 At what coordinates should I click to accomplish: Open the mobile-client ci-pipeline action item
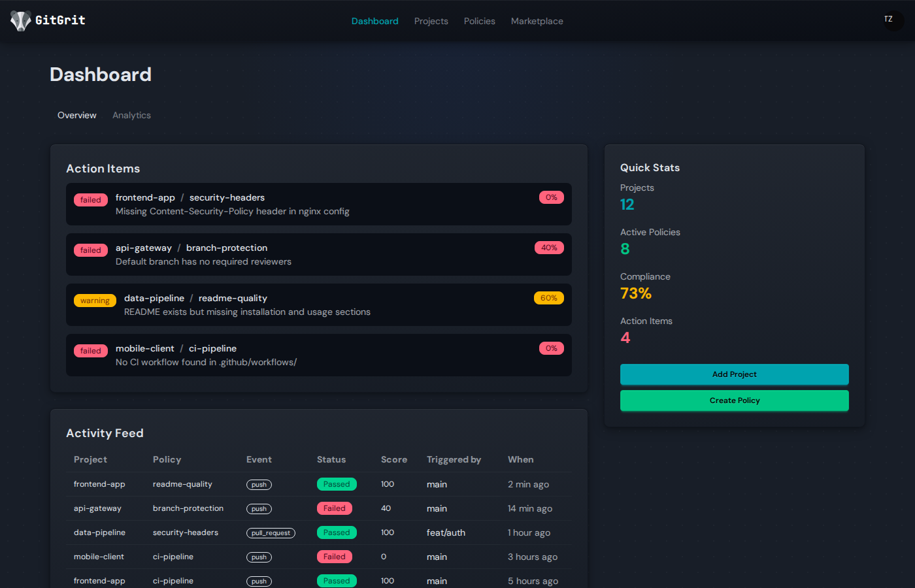coord(319,355)
